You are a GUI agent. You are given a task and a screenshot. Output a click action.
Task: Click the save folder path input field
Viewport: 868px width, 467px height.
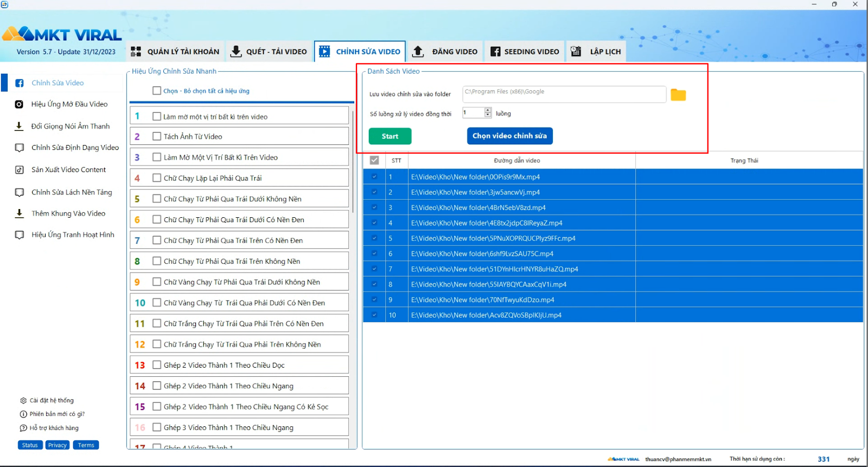pyautogui.click(x=564, y=94)
